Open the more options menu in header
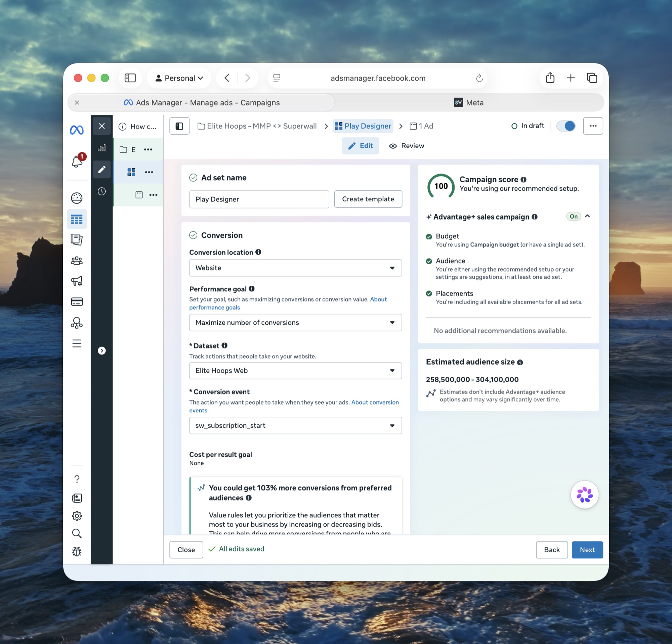 coord(593,126)
